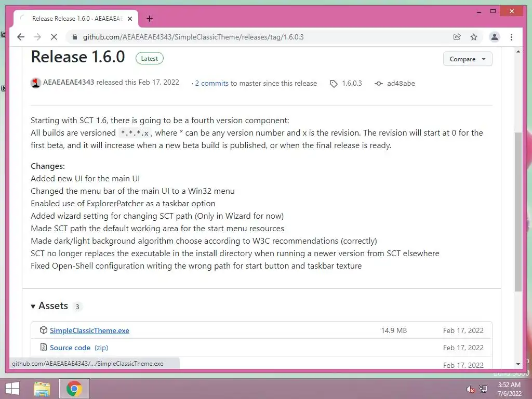The width and height of the screenshot is (532, 399).
Task: Click the scrollbar down arrow
Action: [518, 364]
